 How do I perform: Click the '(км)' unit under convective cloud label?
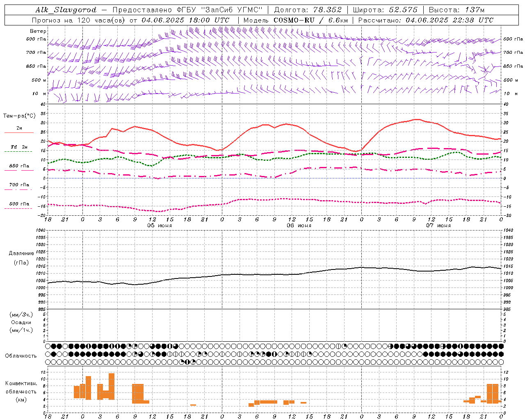point(21,399)
